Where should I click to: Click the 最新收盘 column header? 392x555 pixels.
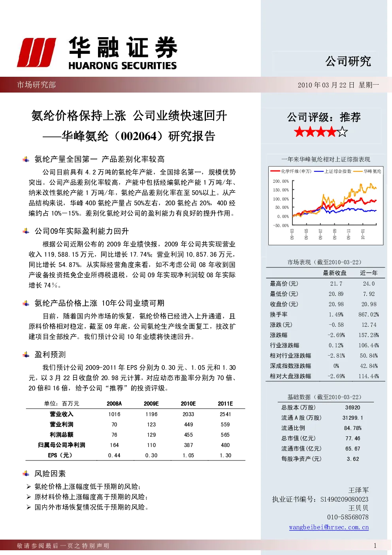335,273
